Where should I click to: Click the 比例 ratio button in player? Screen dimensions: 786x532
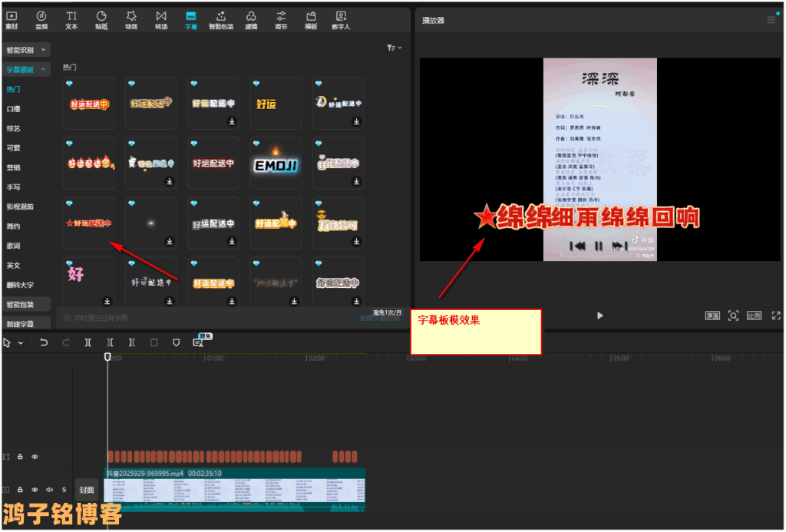coord(754,316)
